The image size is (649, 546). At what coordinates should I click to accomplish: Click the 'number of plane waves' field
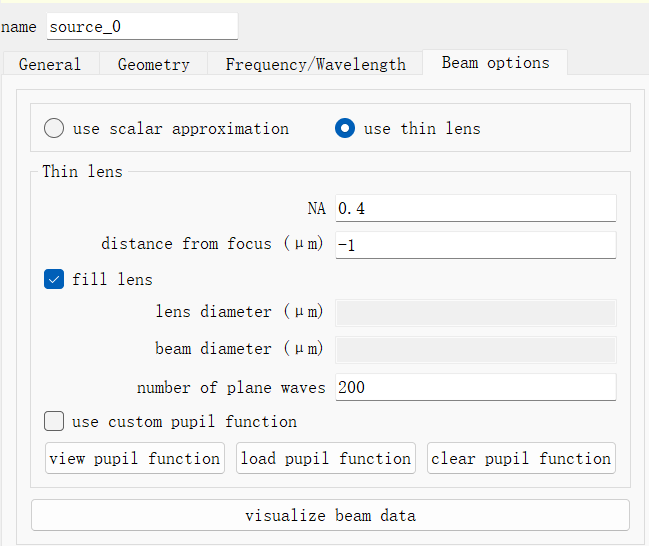[x=475, y=387]
